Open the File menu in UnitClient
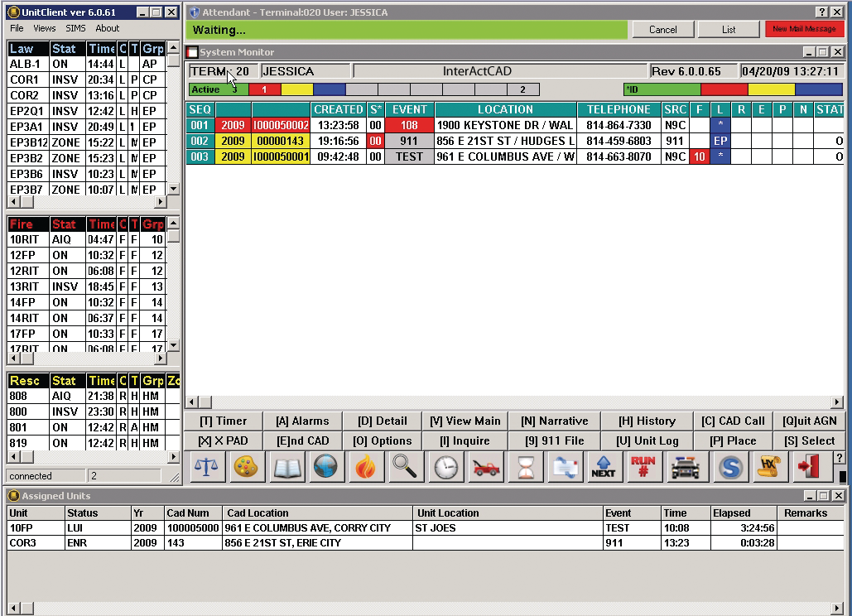The height and width of the screenshot is (616, 852). coord(16,28)
